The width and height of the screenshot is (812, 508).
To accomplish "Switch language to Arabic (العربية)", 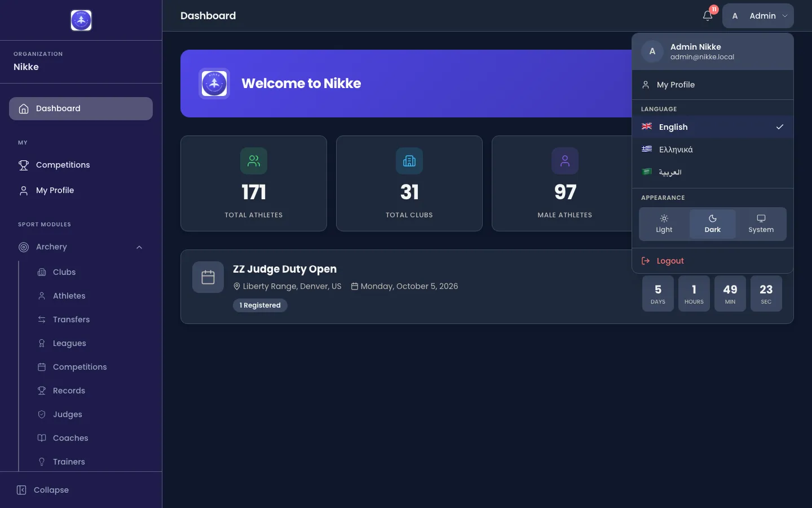I will tap(713, 172).
